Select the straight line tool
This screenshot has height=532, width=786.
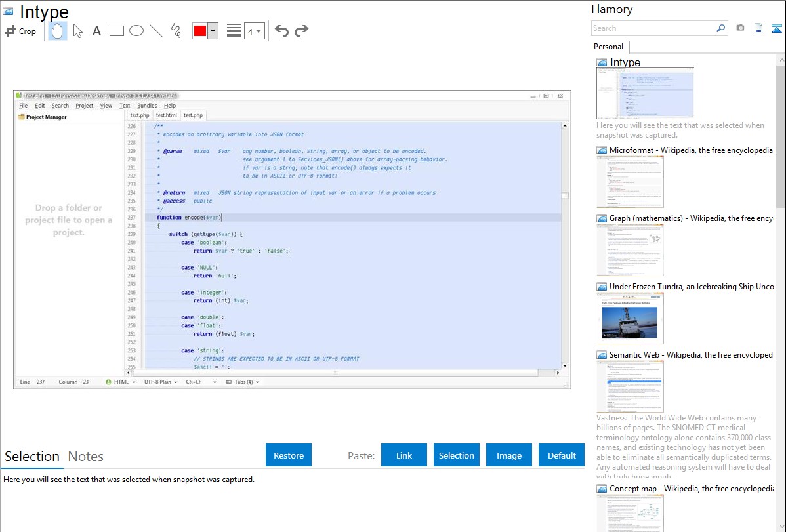pos(156,31)
